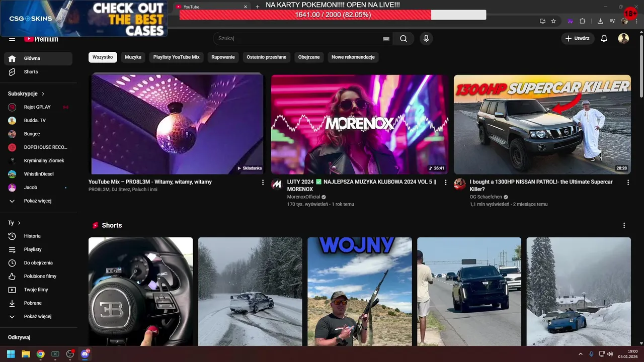This screenshot has width=644, height=362.
Task: Open OBS Studio from the taskbar
Action: coord(70,354)
